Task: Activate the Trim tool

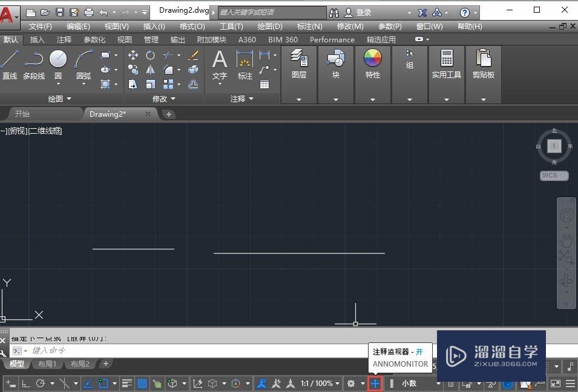Action: [168, 55]
